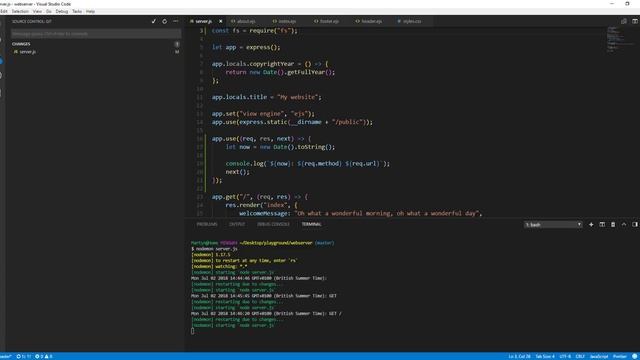Viewport: 640px width, 360px height.
Task: Open Debug view in the activity bar
Action: click(2, 76)
